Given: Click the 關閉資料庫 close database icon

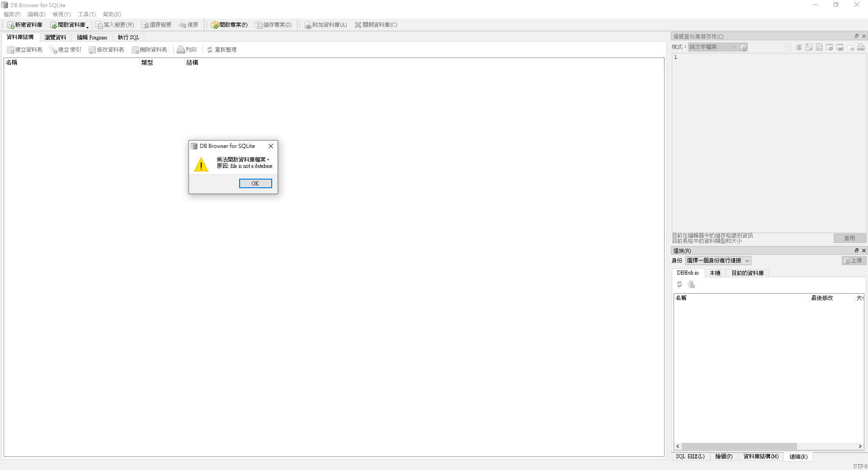Looking at the screenshot, I should pos(358,25).
